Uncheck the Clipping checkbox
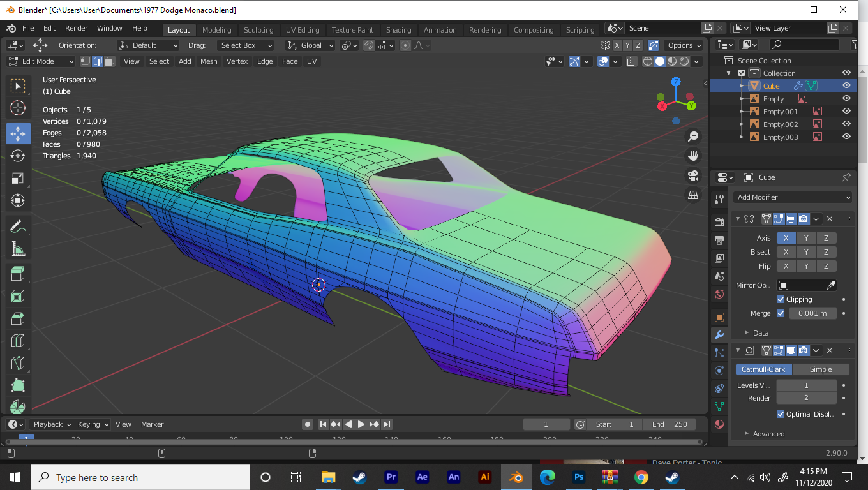This screenshot has width=868, height=490. [781, 299]
